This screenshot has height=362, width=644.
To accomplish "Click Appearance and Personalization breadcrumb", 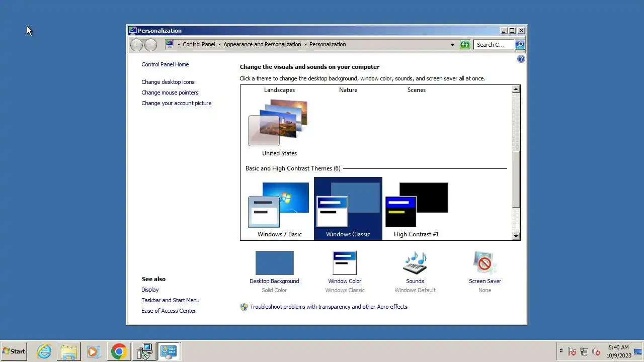I will tap(262, 44).
